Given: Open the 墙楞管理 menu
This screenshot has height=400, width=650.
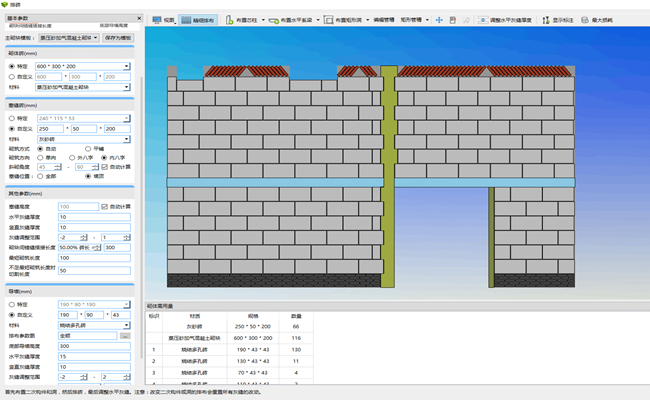Looking at the screenshot, I should point(385,20).
